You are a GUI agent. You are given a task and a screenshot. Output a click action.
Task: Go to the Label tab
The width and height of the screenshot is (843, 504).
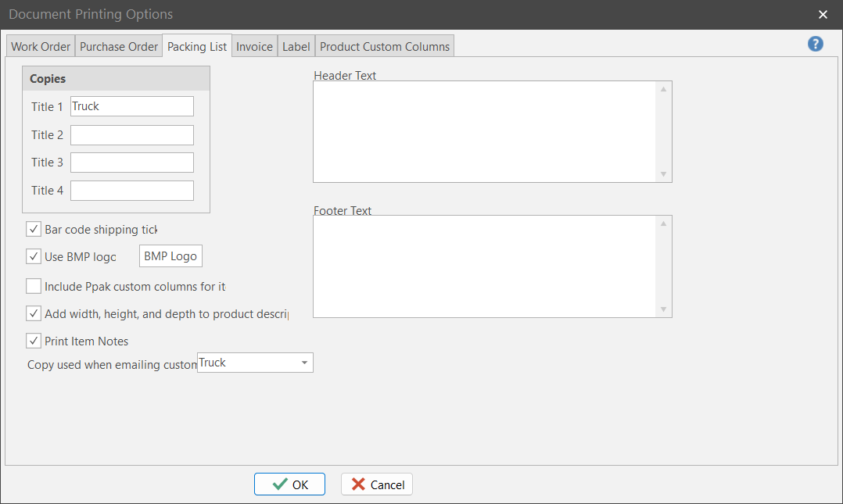coord(296,46)
